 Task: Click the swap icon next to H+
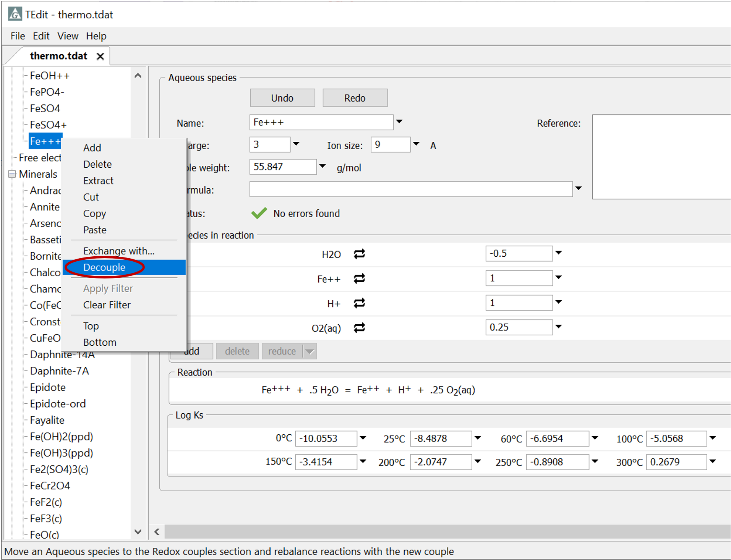point(359,303)
